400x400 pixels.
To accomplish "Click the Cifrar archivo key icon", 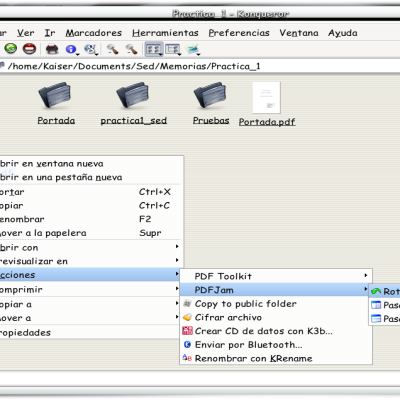I will click(x=187, y=317).
